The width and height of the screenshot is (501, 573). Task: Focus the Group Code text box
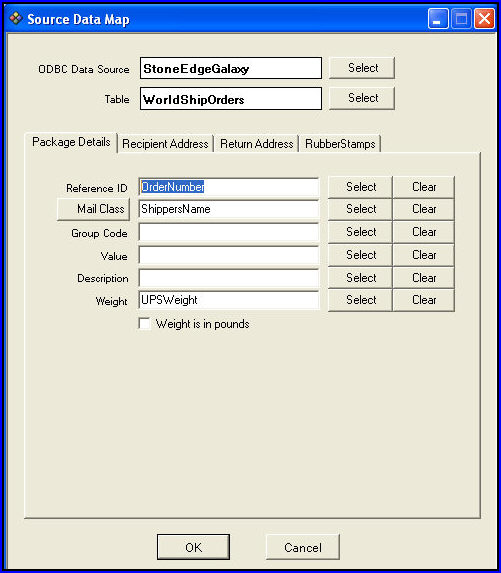(x=229, y=232)
